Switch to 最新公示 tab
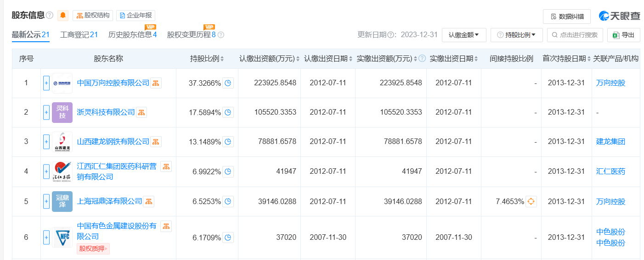This screenshot has width=644, height=260. click(30, 35)
